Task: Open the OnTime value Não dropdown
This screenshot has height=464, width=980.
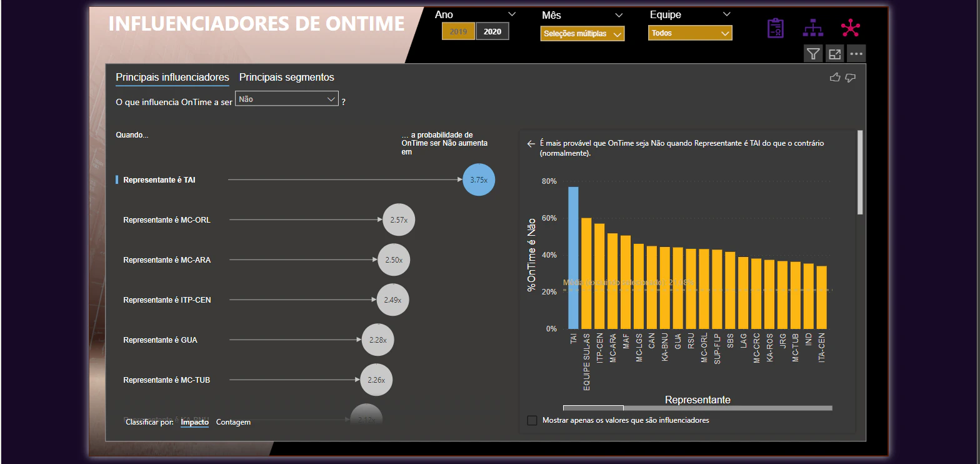Action: 287,99
